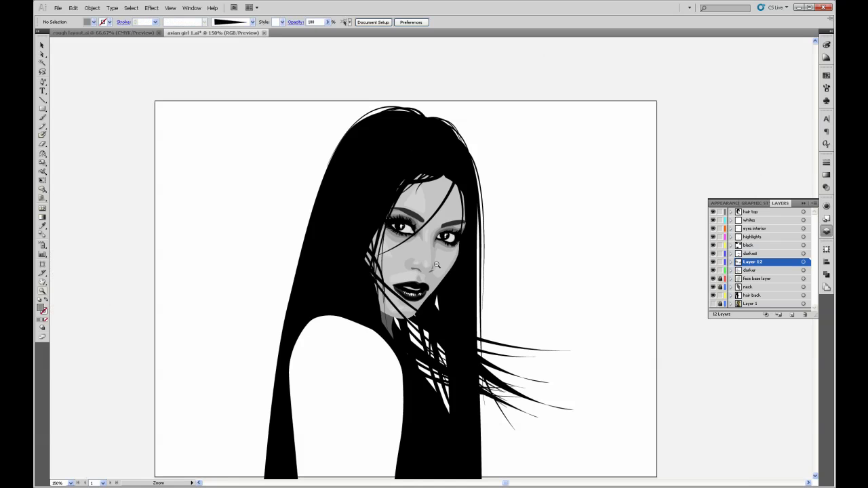Unlock the face base layer
This screenshot has height=488, width=868.
click(x=720, y=279)
